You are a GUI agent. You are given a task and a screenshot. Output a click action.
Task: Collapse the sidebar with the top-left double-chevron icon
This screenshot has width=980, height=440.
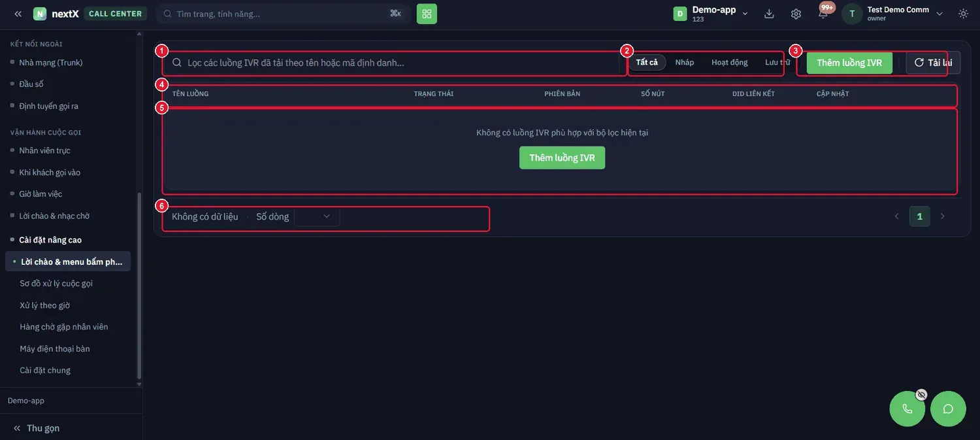point(18,14)
